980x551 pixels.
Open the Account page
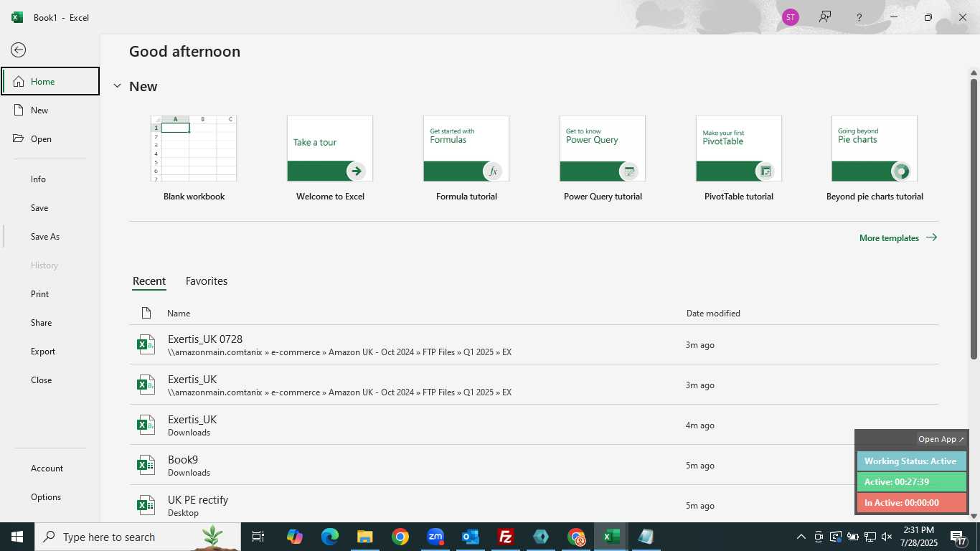click(x=50, y=468)
